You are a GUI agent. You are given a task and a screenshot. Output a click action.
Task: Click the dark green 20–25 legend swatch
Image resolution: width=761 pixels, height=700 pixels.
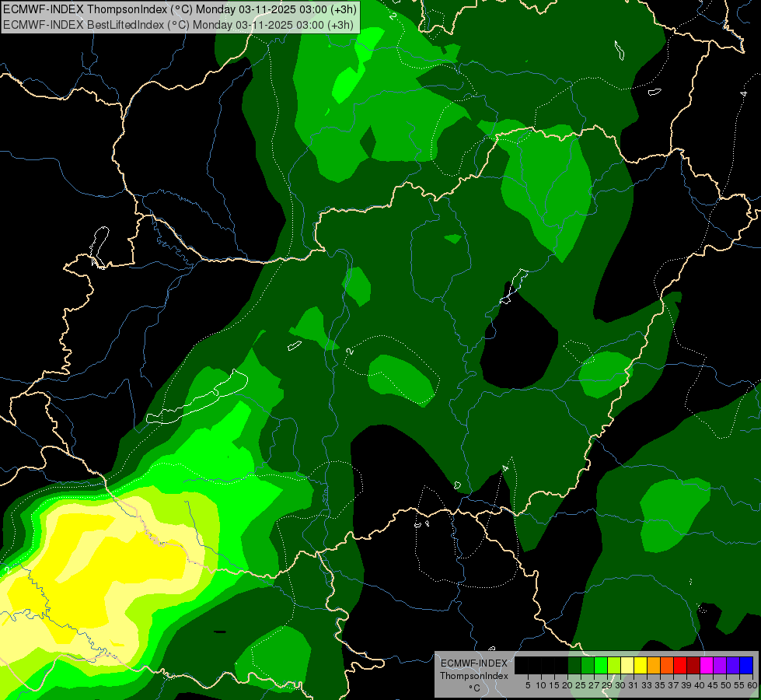[x=574, y=666]
